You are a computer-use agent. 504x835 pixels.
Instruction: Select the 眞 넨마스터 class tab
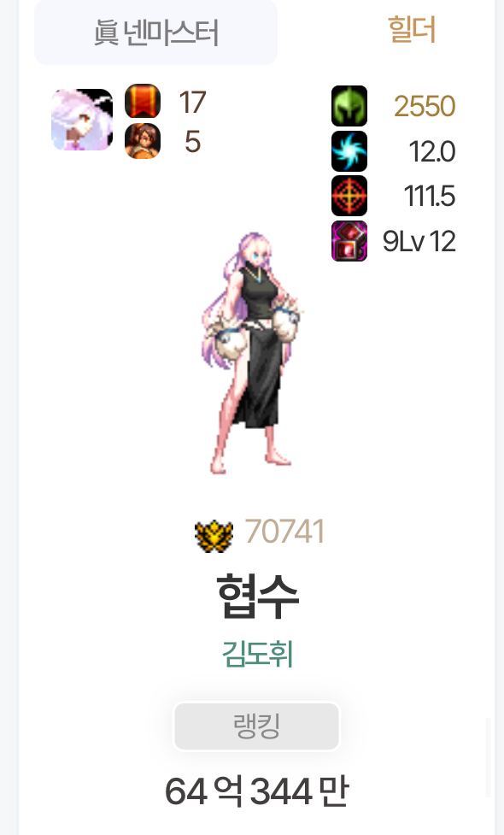pyautogui.click(x=156, y=32)
